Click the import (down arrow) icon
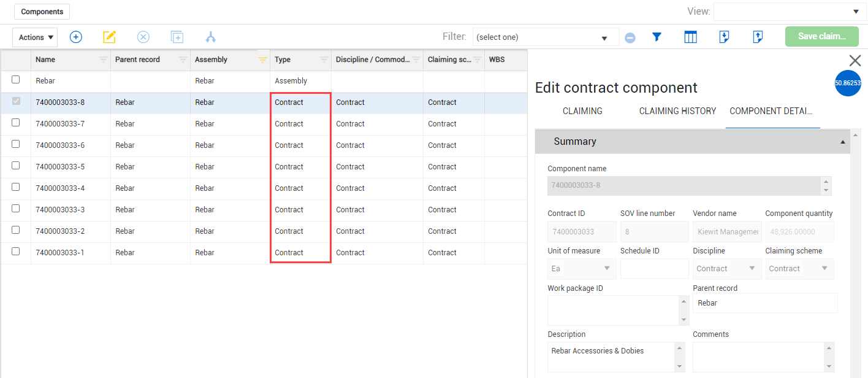868x378 pixels. (724, 37)
